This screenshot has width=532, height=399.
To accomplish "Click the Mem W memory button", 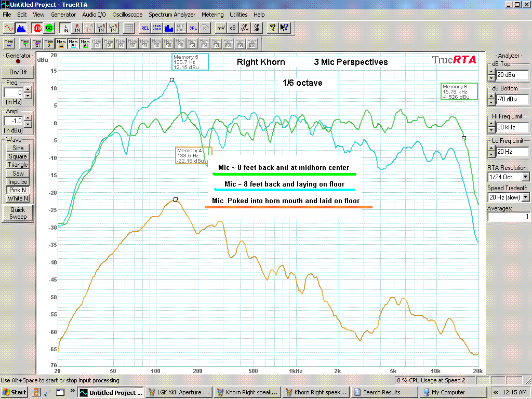I will pos(9,44).
